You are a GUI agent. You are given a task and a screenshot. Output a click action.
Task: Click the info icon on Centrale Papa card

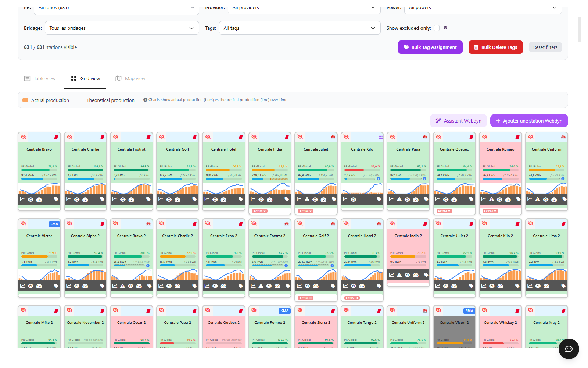click(x=424, y=179)
